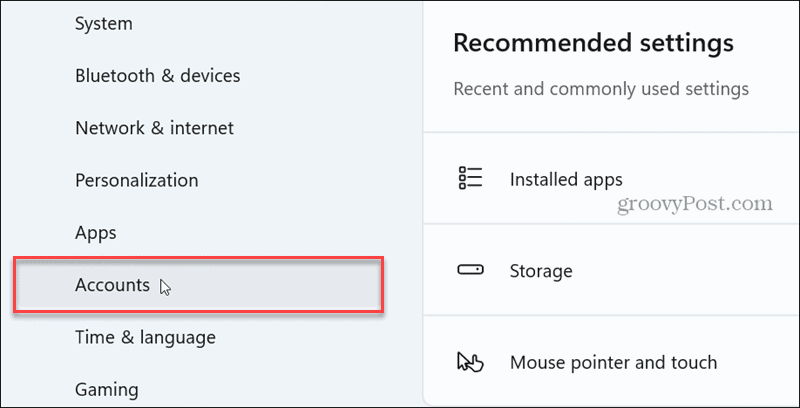Go to Bluetooth & devices settings

pos(157,75)
